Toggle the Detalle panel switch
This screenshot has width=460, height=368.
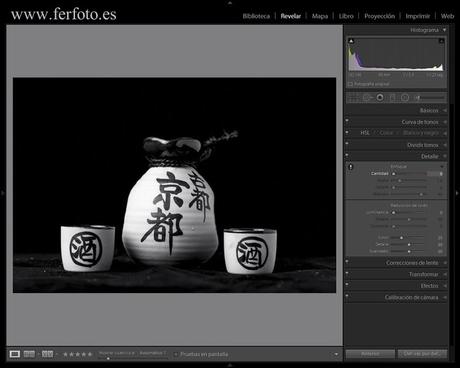347,155
